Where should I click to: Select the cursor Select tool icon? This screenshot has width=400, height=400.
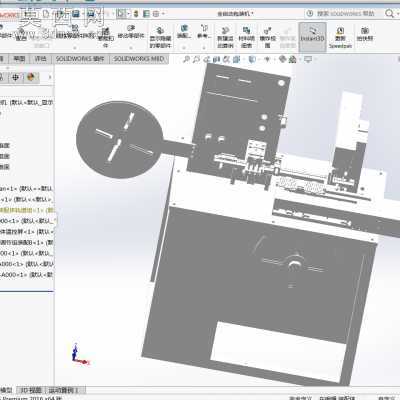pyautogui.click(x=121, y=14)
